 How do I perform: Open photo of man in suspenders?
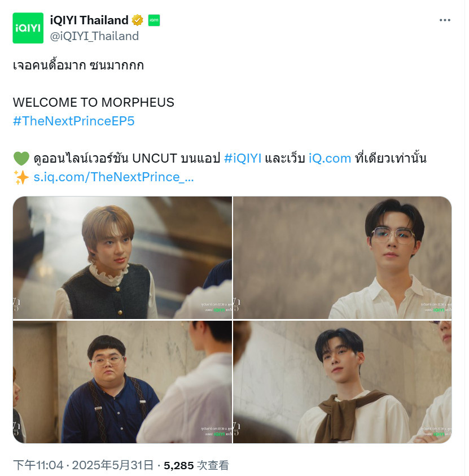coord(122,382)
